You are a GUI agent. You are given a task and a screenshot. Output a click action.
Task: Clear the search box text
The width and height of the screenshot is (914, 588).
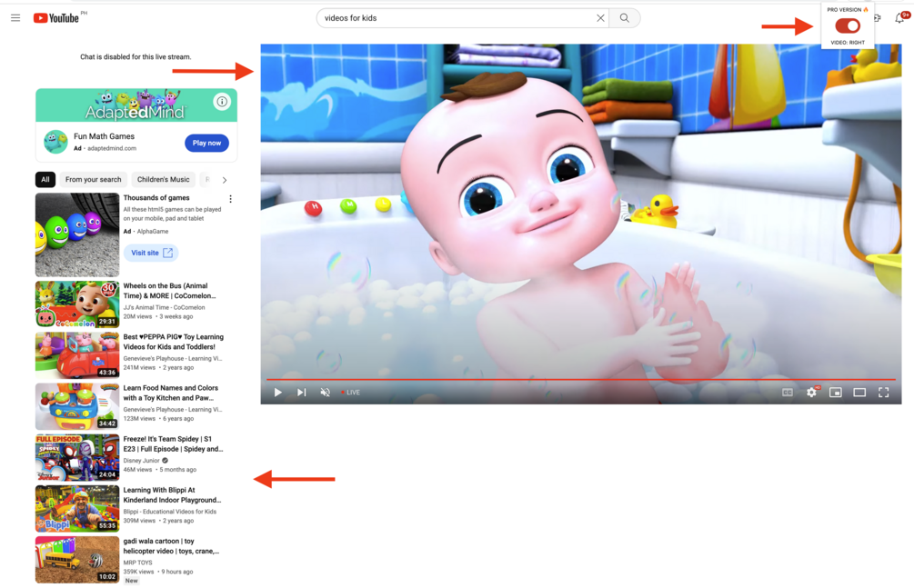pos(600,18)
